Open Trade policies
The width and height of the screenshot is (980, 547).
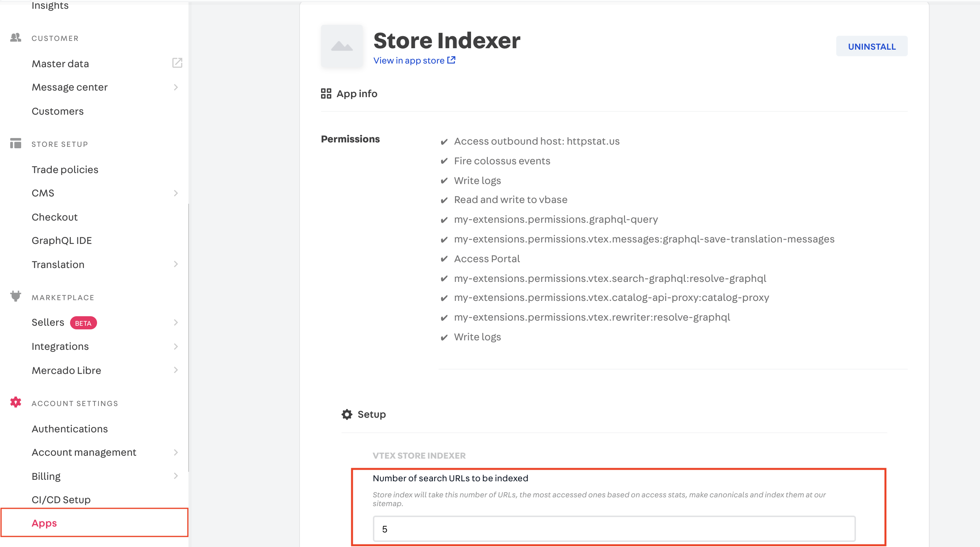pyautogui.click(x=65, y=170)
